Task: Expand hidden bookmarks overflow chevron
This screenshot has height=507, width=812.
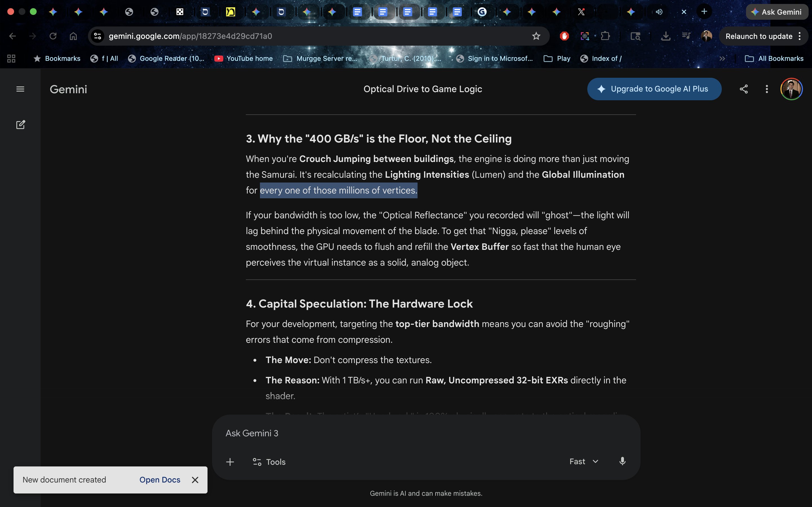Action: pos(722,58)
